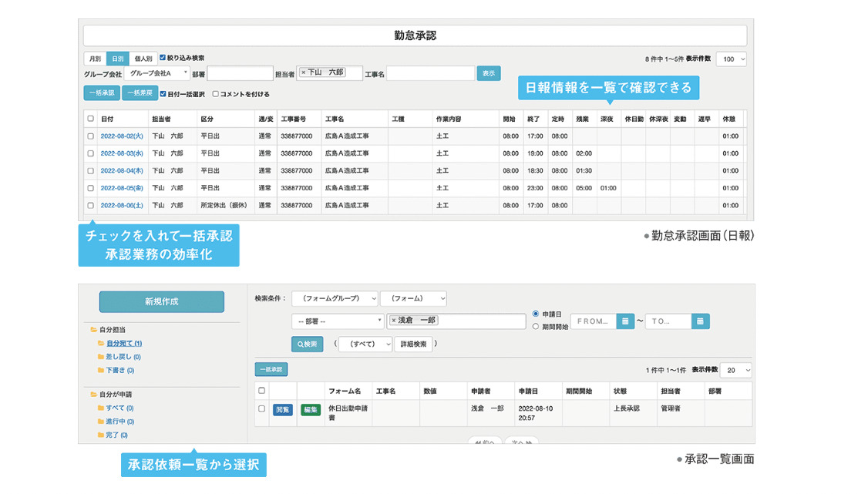
Task: Click the TO date field
Action: 668,321
